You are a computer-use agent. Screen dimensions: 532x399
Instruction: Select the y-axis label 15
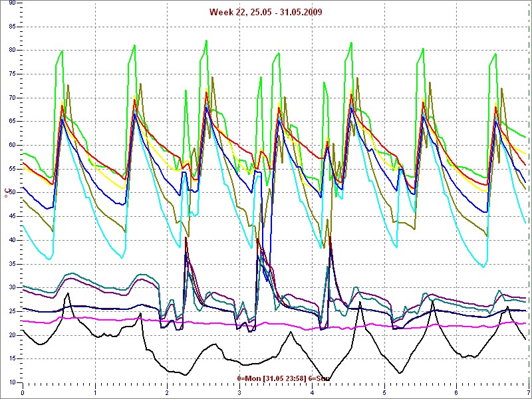11,358
